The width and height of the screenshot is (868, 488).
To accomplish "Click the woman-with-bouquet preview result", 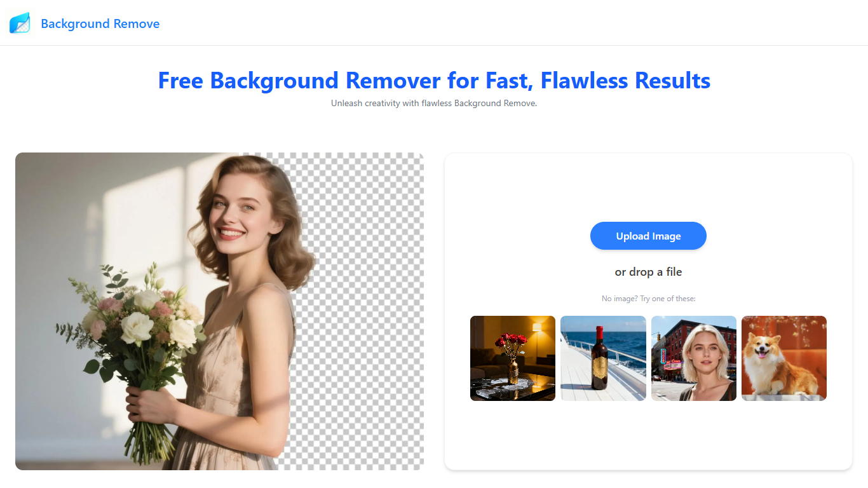I will tap(219, 311).
